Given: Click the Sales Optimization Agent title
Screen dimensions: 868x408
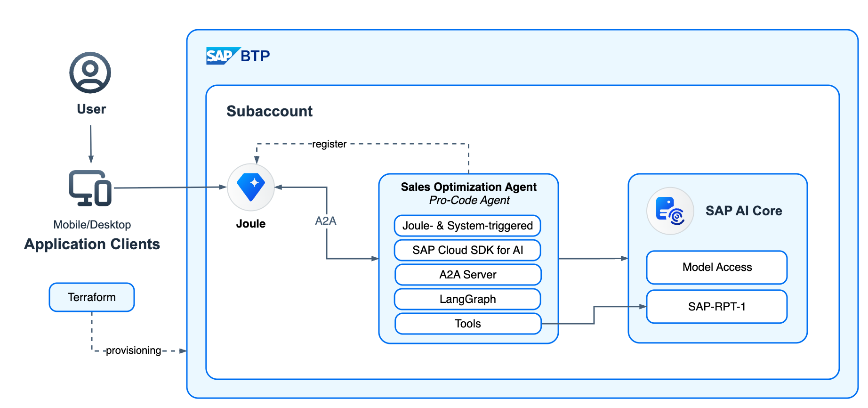Looking at the screenshot, I should click(468, 187).
